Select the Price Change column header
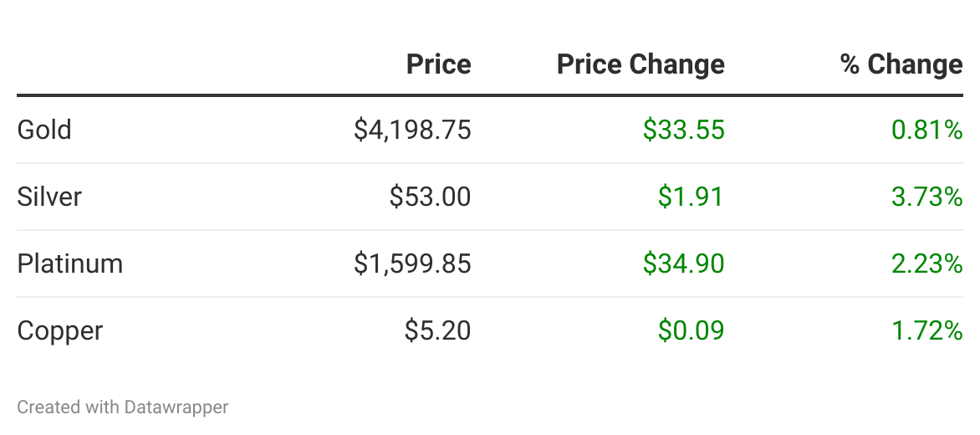This screenshot has width=980, height=435. pyautogui.click(x=641, y=64)
